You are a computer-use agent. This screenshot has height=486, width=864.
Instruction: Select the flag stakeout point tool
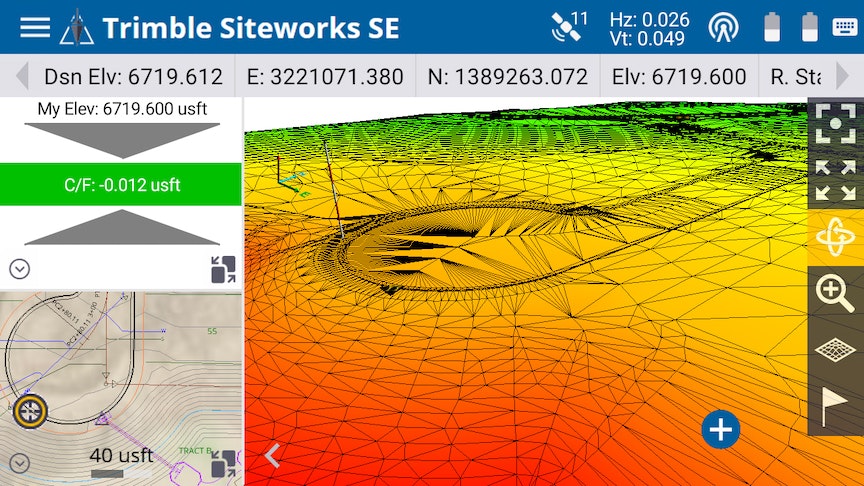click(835, 407)
